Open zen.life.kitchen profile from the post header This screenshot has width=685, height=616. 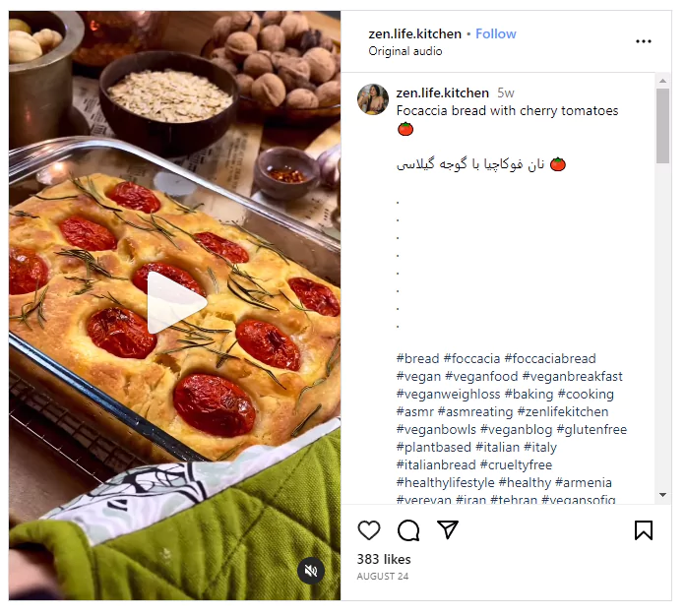(414, 33)
